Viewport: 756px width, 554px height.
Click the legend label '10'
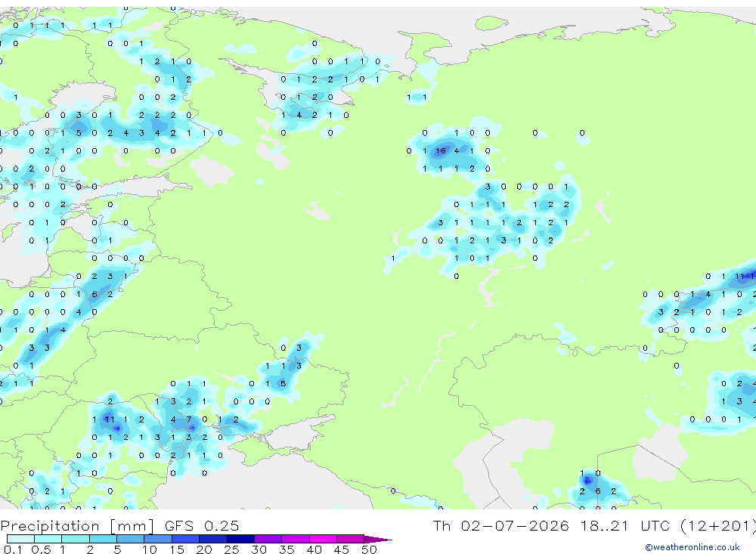point(149,549)
